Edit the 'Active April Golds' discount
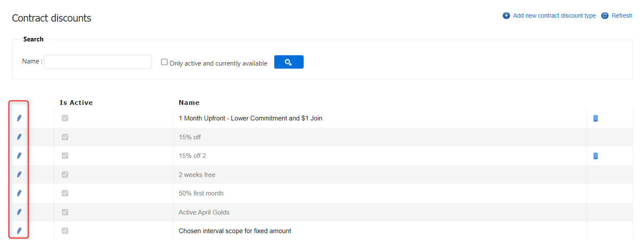644x240 pixels. (19, 212)
